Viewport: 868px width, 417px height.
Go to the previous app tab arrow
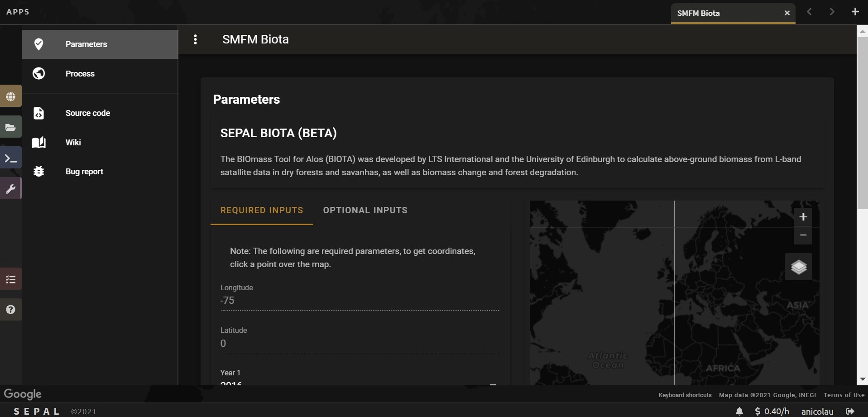pos(809,12)
